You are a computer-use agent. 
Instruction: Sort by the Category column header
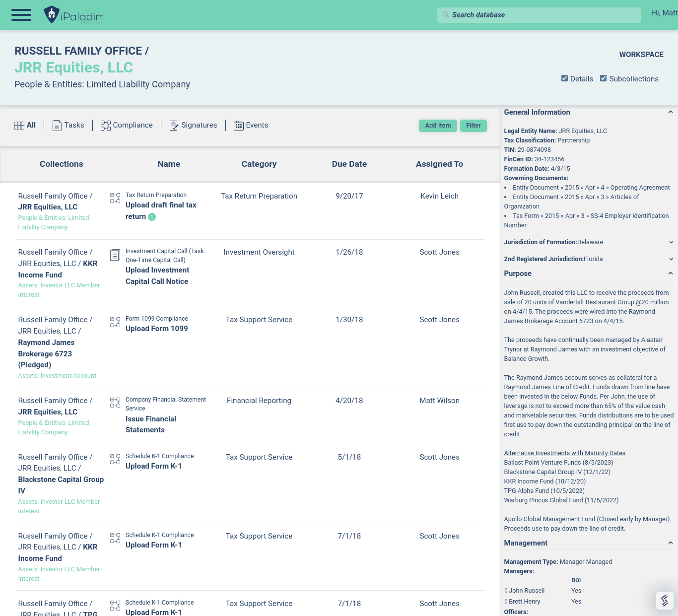tap(259, 164)
